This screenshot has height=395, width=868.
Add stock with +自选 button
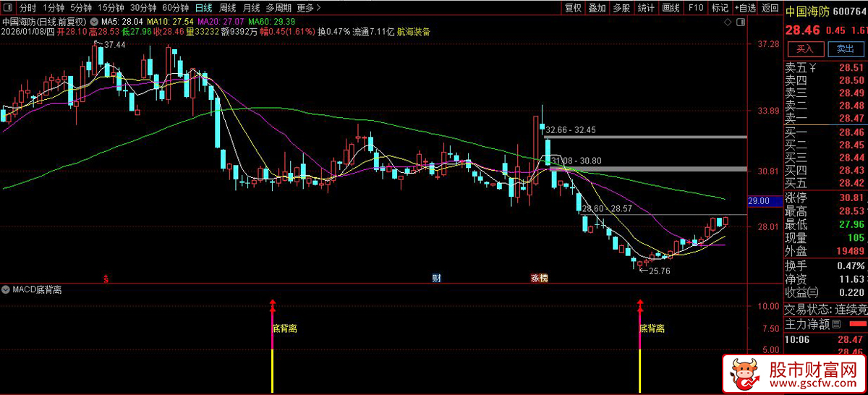(x=744, y=8)
